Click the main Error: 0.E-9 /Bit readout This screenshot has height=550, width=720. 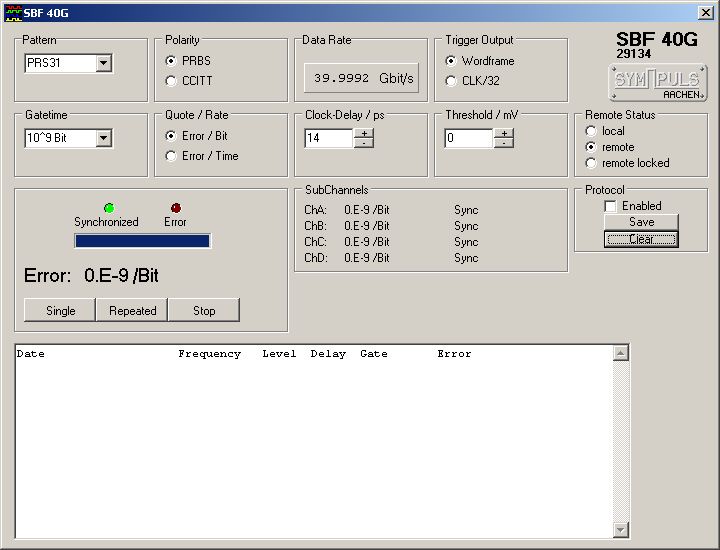pyautogui.click(x=91, y=275)
